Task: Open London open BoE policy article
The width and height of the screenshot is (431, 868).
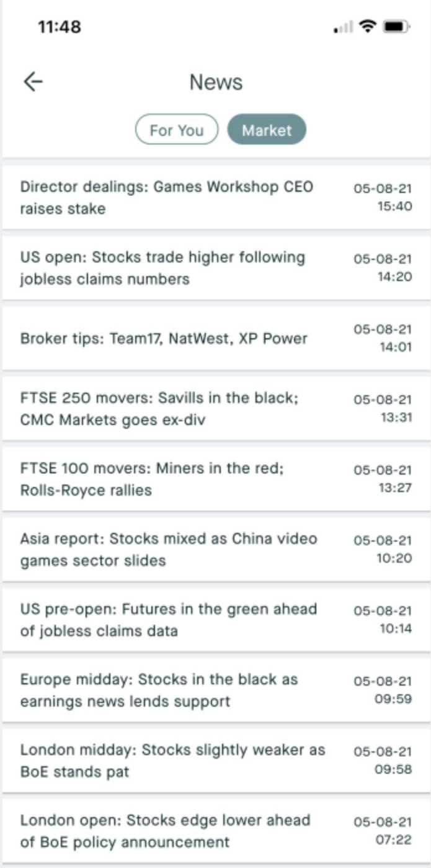Action: [x=165, y=831]
